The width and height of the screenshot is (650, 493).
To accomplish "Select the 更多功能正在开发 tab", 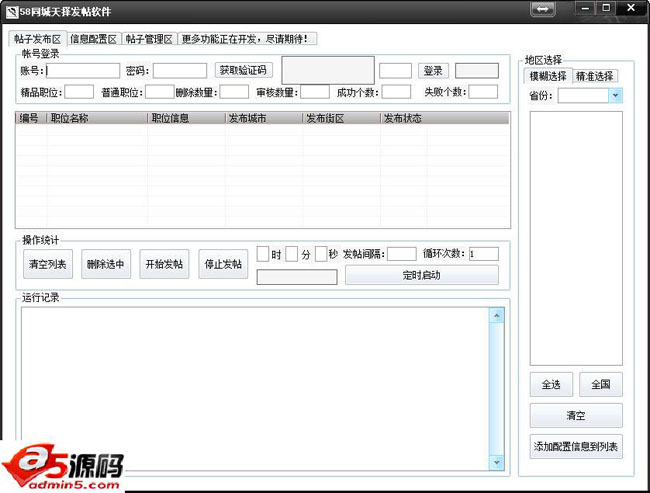I will click(247, 39).
